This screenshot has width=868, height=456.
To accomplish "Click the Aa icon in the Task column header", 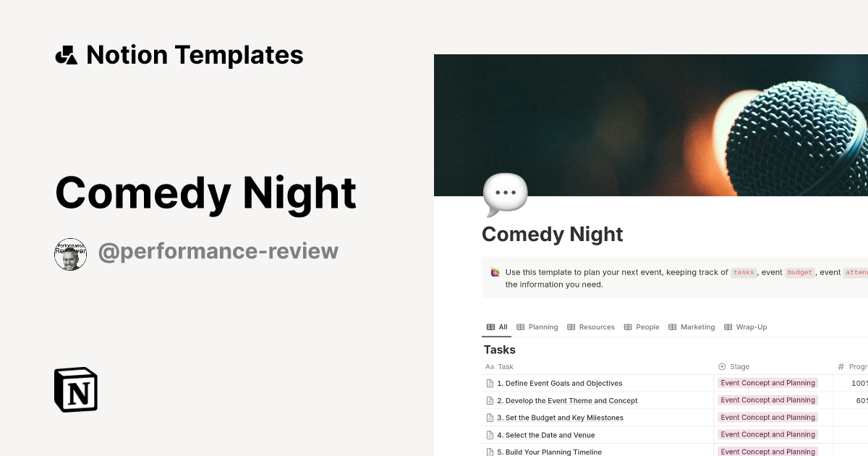I will pos(489,366).
